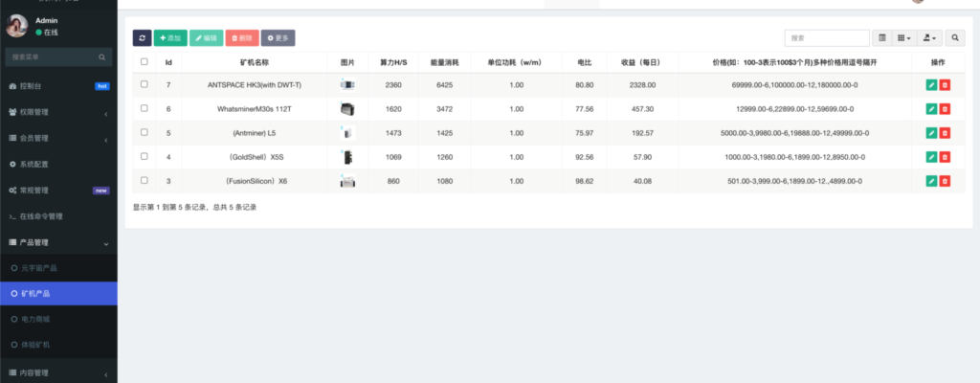Viewport: 980px width, 383px height.
Task: Click the magnifier icon right of the toolbar
Action: pos(956,37)
